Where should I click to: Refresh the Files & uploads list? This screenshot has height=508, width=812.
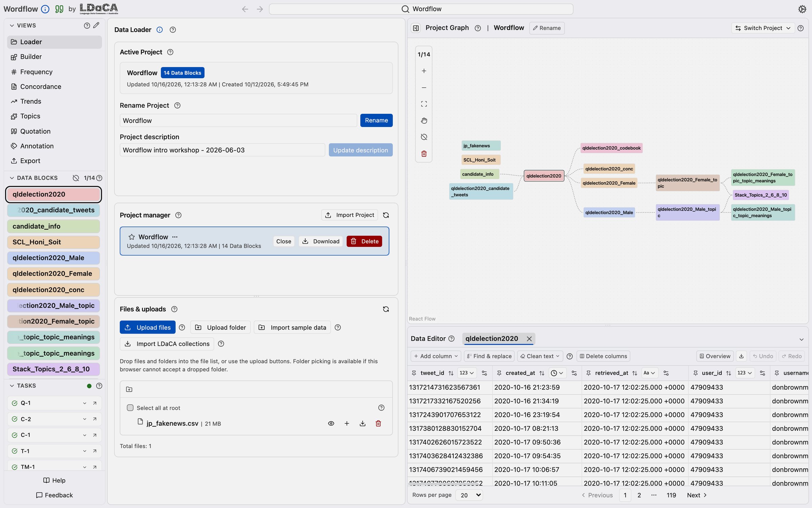386,309
